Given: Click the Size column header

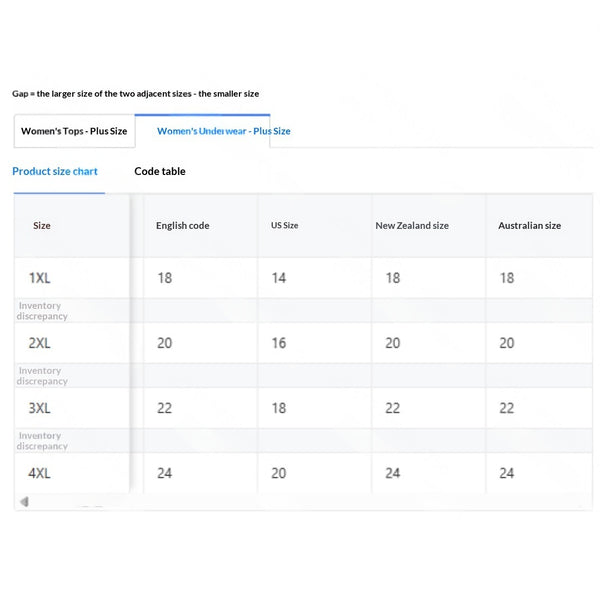Looking at the screenshot, I should pyautogui.click(x=42, y=226).
